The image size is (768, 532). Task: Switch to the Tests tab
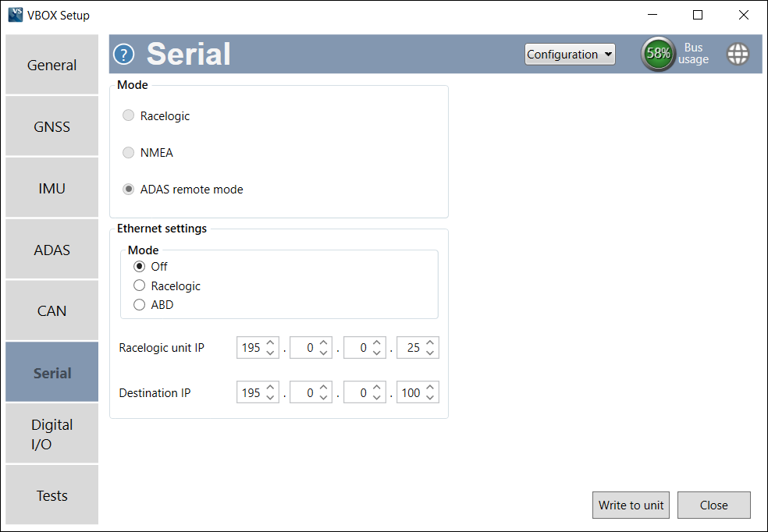(x=52, y=495)
